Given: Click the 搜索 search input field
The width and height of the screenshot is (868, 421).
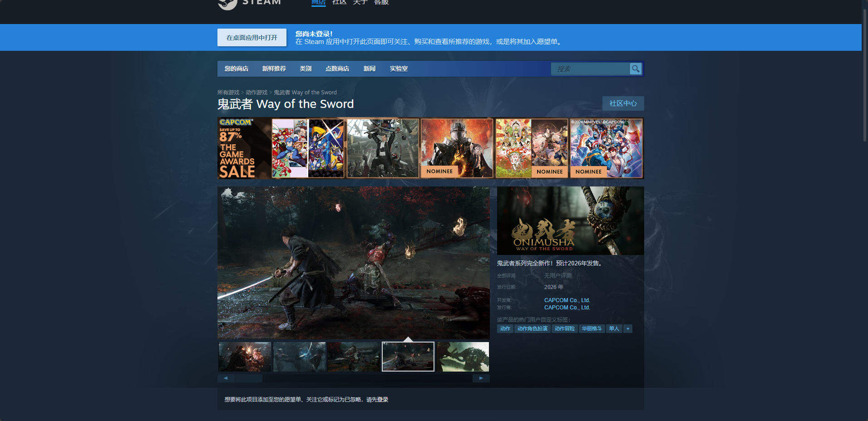Looking at the screenshot, I should pos(590,69).
